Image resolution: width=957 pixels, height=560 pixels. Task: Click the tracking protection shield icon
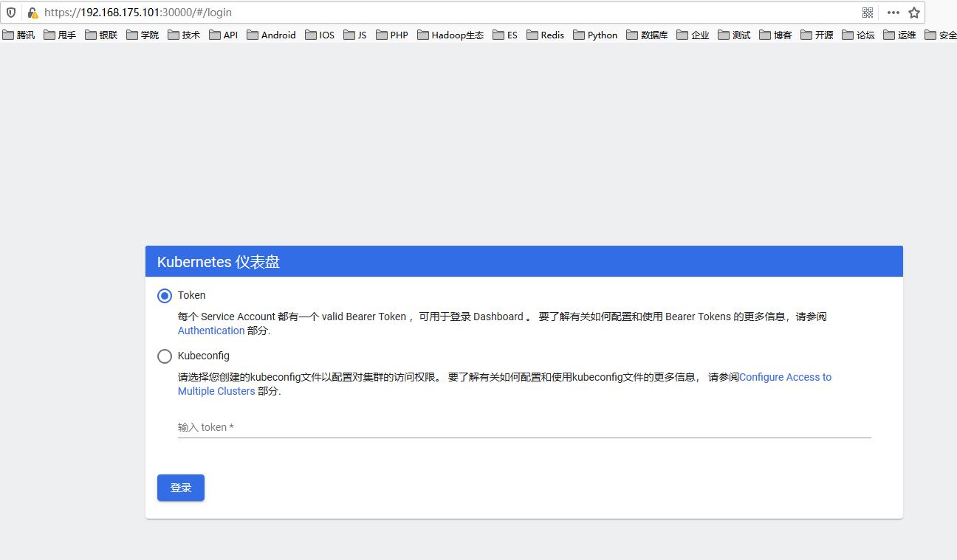[11, 13]
